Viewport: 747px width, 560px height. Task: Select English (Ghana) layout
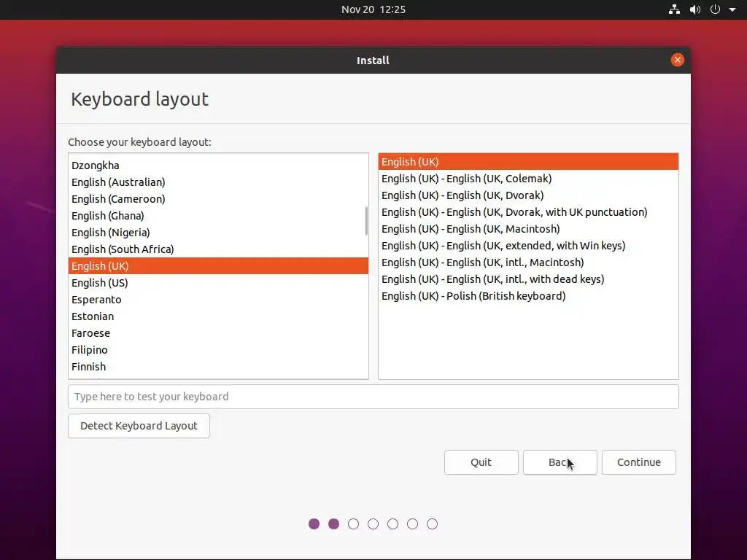click(x=218, y=216)
